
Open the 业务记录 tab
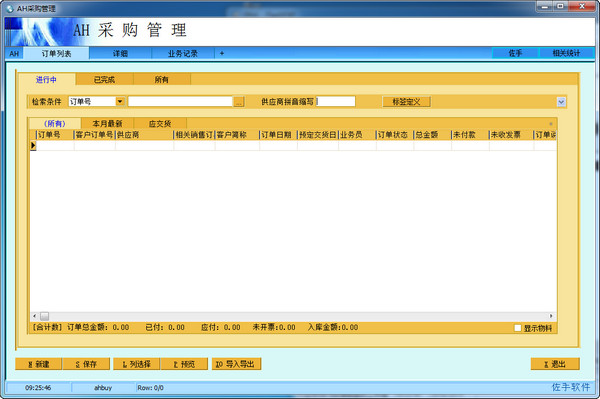(x=183, y=54)
